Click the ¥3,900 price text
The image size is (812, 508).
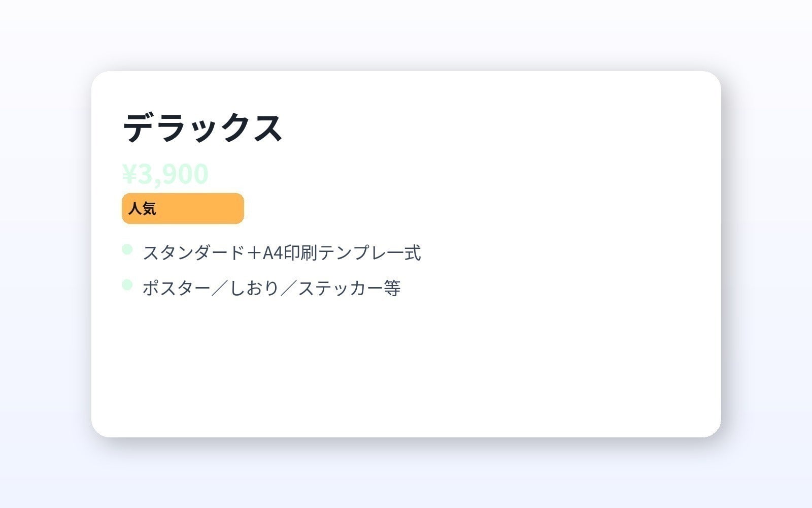pyautogui.click(x=165, y=174)
